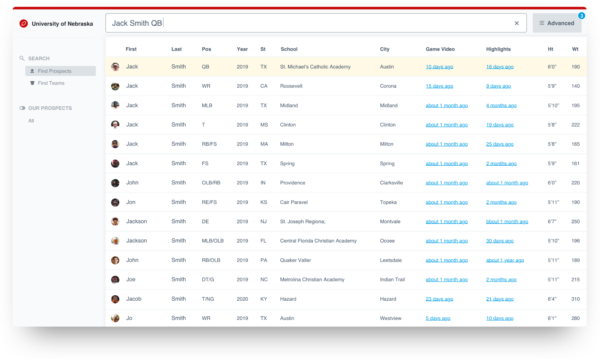Screen dimensions: 600x360
Task: Open avatar of Jack Smith QB from Austin
Action: pyautogui.click(x=115, y=67)
